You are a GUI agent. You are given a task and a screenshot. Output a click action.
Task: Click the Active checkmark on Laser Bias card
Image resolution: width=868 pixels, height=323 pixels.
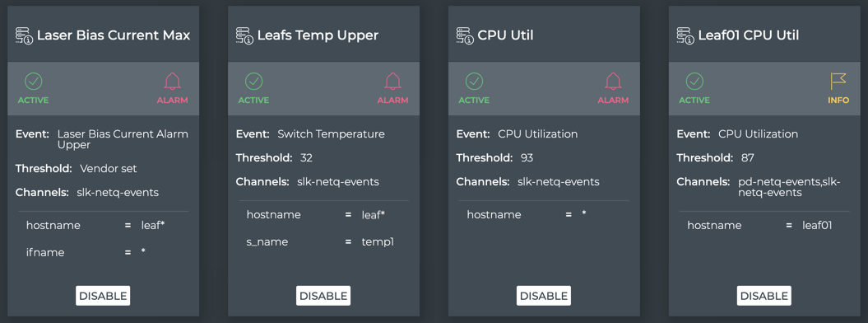33,82
